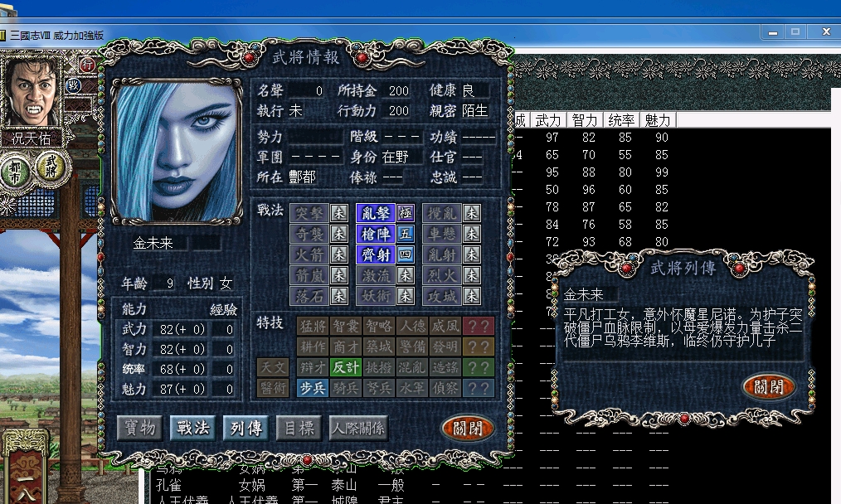Click the value 97 in the list
The width and height of the screenshot is (841, 504).
552,138
